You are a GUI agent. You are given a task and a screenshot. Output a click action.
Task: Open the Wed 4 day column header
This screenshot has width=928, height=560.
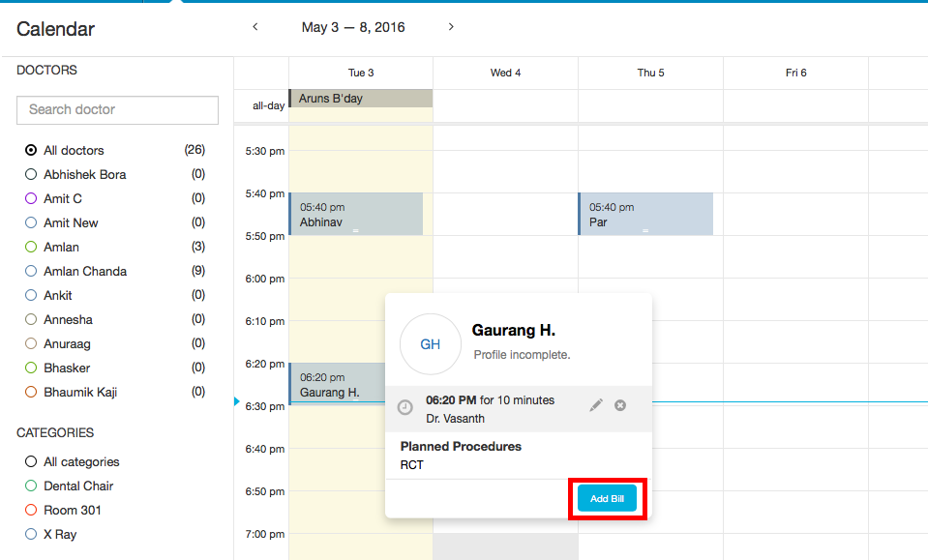(x=504, y=73)
